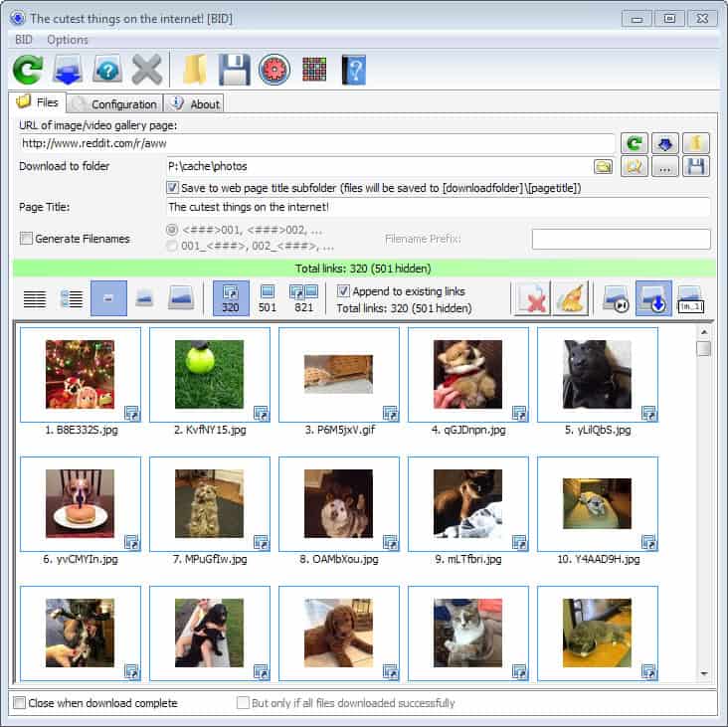The width and height of the screenshot is (728, 727).
Task: Click the green reload button beside URL field
Action: click(635, 143)
